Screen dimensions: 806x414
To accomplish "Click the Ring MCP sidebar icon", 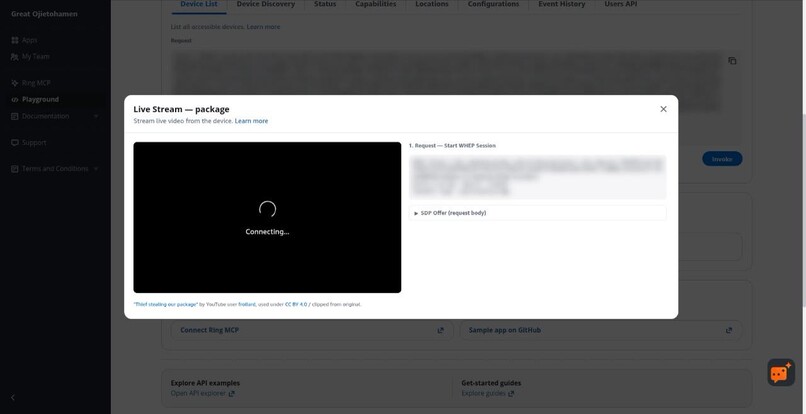I will tap(14, 83).
